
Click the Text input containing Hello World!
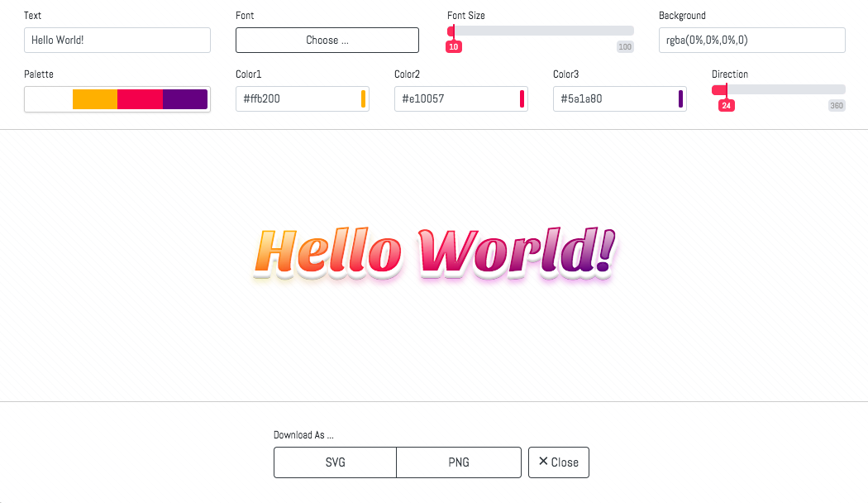tap(117, 40)
